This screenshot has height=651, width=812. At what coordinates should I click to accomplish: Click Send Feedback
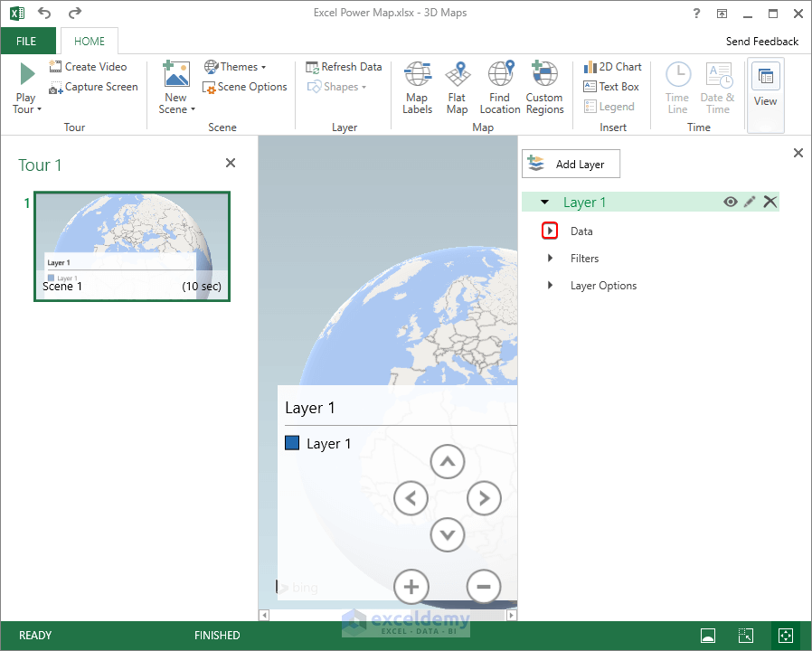[761, 42]
